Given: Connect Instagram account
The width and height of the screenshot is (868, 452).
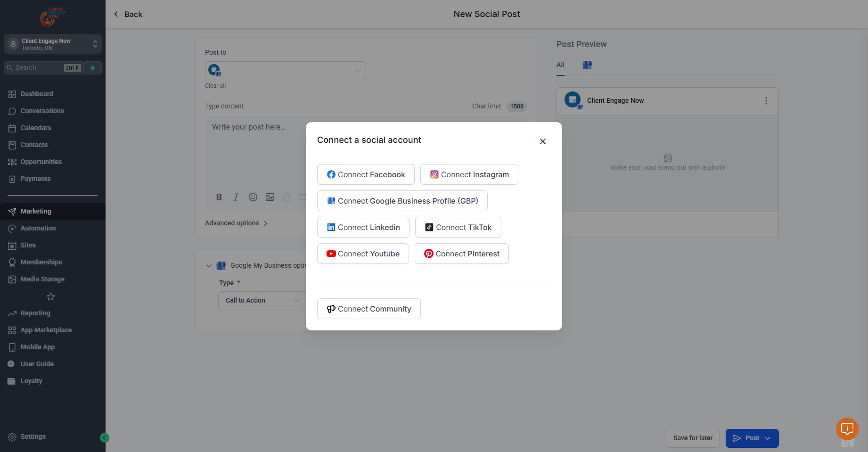Looking at the screenshot, I should coord(469,174).
